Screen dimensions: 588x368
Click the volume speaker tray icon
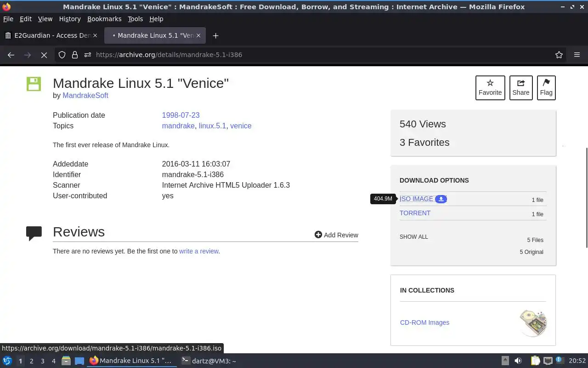(x=518, y=361)
